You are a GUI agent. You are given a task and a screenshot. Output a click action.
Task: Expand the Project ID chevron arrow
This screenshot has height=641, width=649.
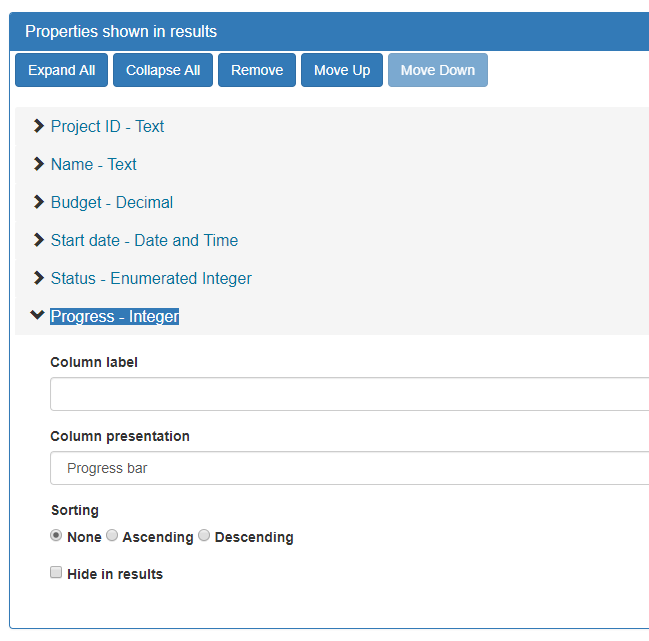point(38,126)
